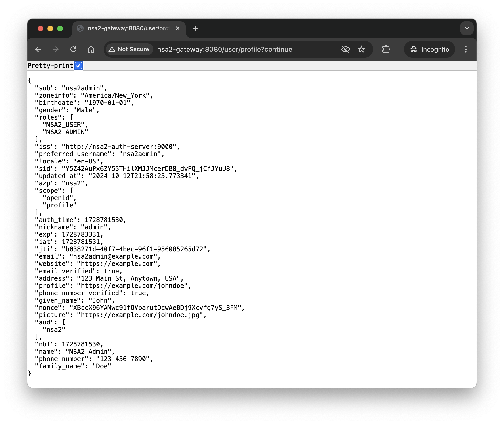Click the "sid" value line
This screenshot has height=424, width=504.
pyautogui.click(x=136, y=169)
